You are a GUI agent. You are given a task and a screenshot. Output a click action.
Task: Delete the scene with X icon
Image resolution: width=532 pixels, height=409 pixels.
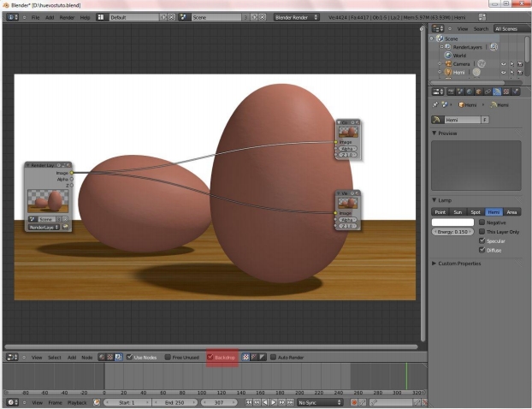(x=263, y=17)
